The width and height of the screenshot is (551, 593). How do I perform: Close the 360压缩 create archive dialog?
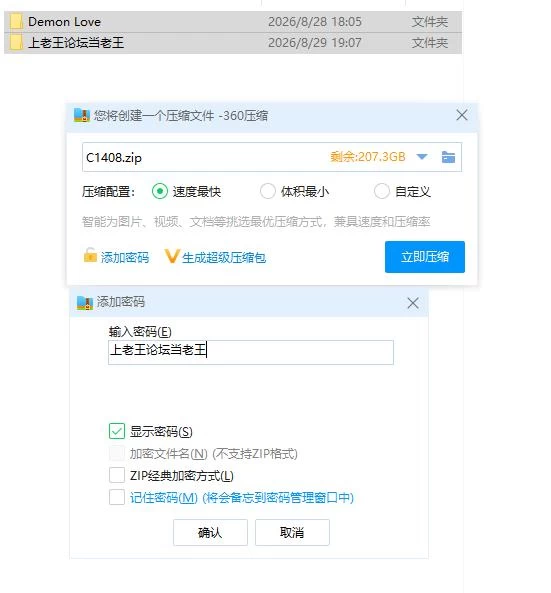coord(461,115)
